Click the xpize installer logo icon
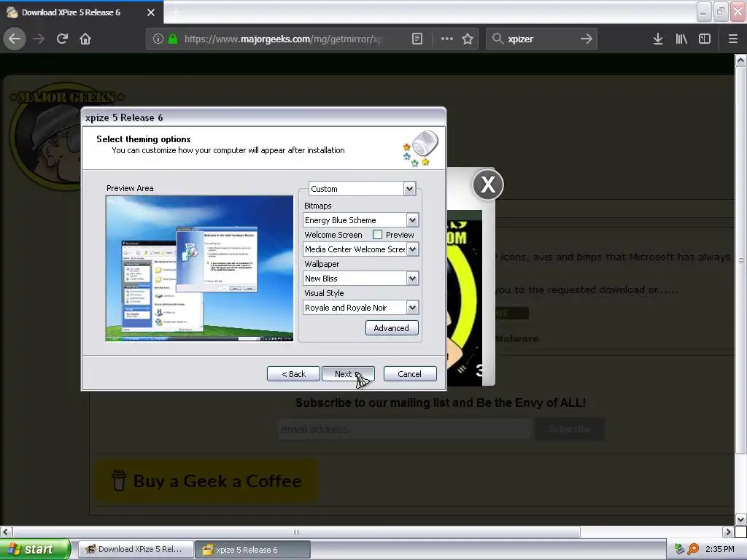Screen dimensions: 747x560 click(419, 148)
